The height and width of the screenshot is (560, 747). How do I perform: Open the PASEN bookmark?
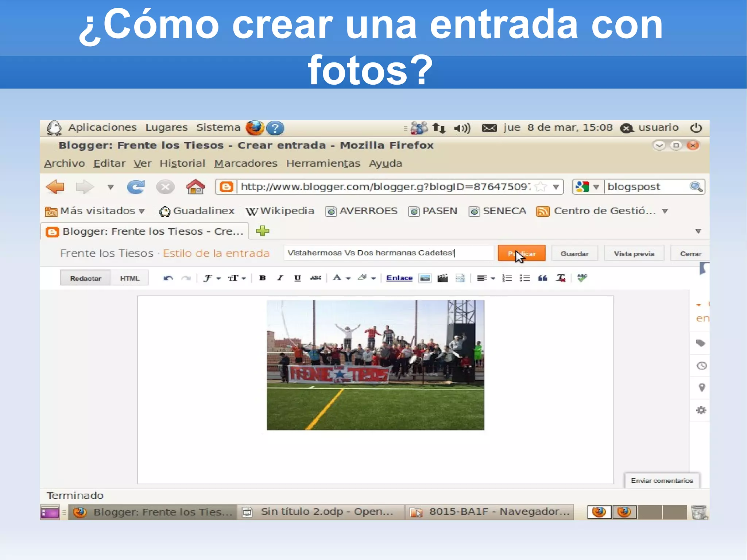(x=433, y=211)
